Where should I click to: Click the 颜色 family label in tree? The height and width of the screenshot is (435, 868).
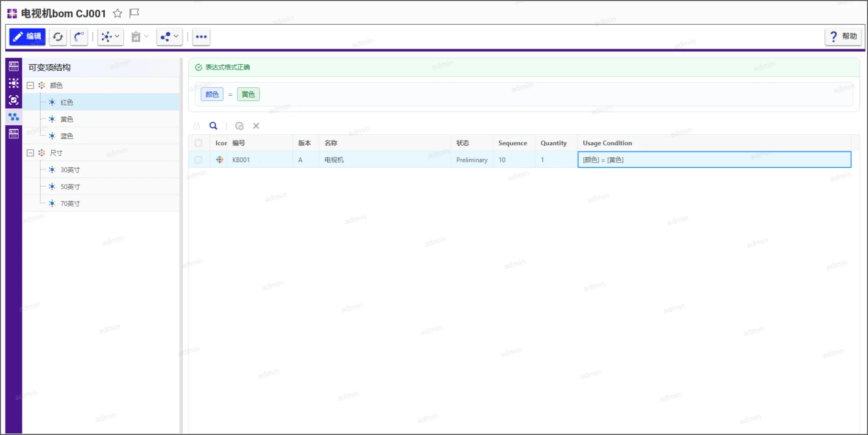(56, 85)
